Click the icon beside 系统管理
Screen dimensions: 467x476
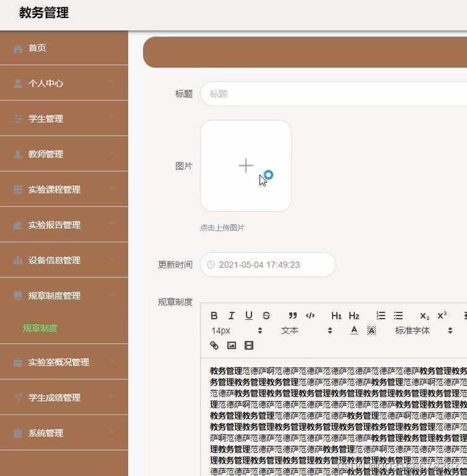(x=18, y=433)
